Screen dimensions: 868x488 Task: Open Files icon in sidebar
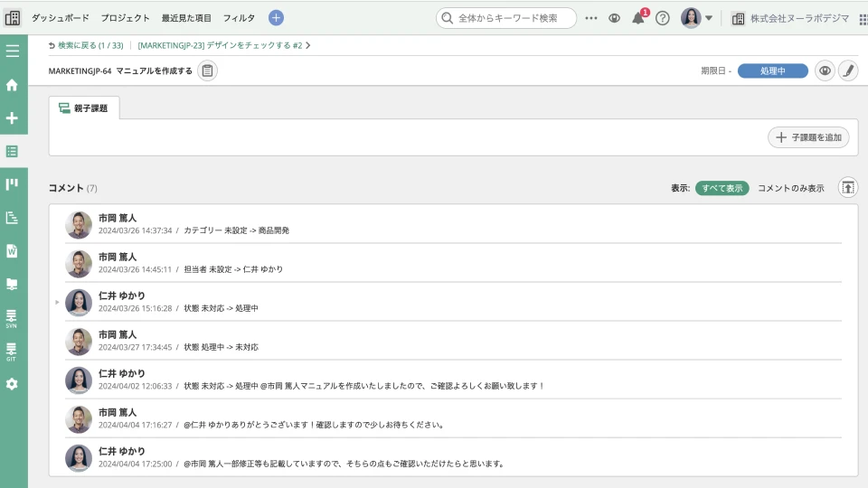[x=12, y=284]
